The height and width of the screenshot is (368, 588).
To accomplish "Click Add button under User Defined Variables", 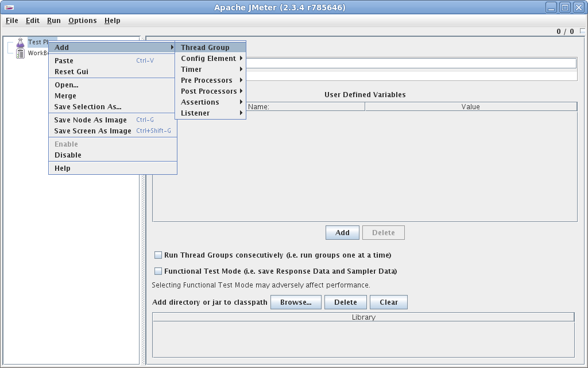I will click(x=342, y=232).
